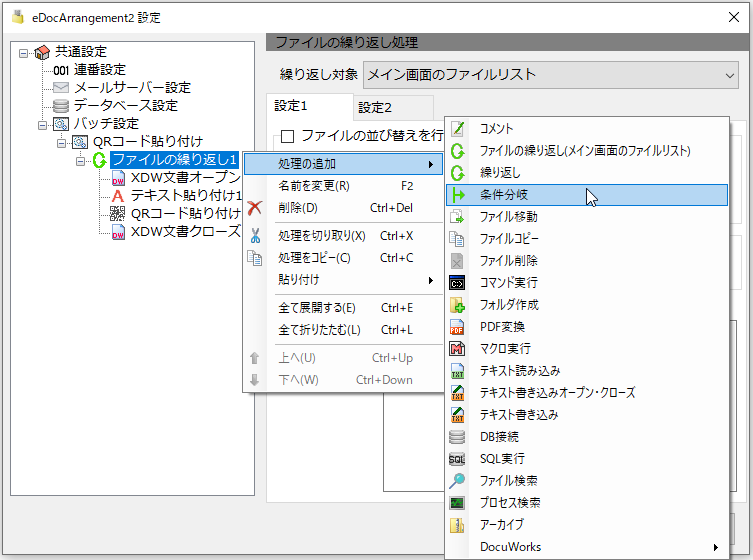Screen dimensions: 753x560
Task: Choose 名前を変更(R) from context menu
Action: click(x=344, y=186)
